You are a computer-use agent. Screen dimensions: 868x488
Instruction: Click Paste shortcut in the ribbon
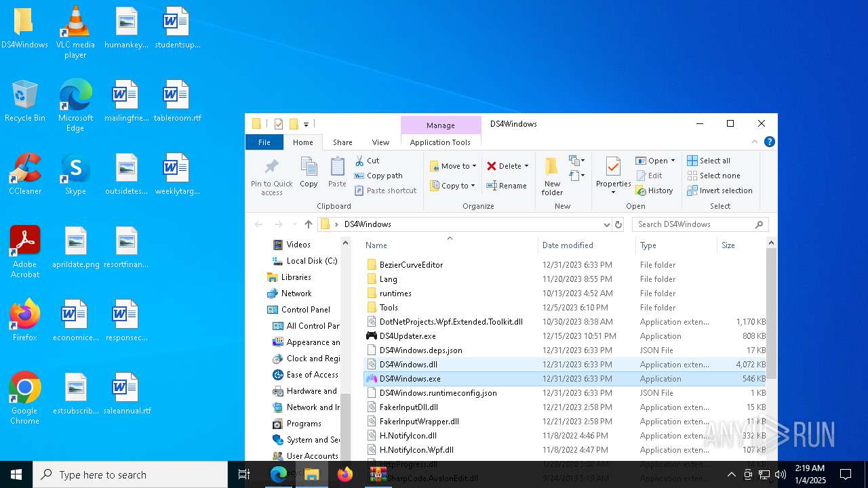pos(385,190)
